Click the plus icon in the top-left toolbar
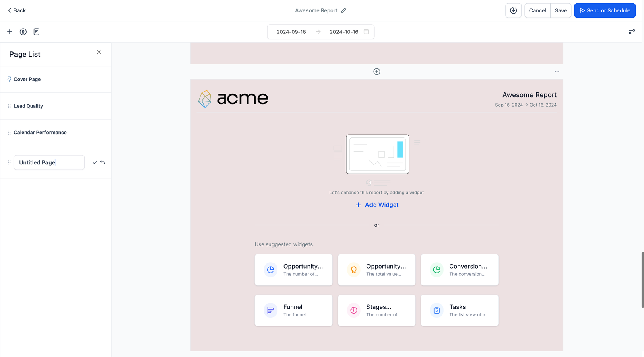Screen dimensions: 644x357 pos(10,32)
